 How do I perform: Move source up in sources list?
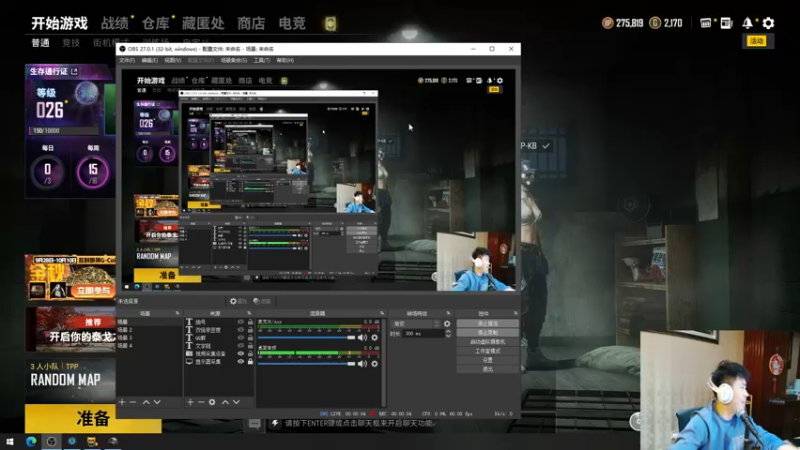click(225, 402)
